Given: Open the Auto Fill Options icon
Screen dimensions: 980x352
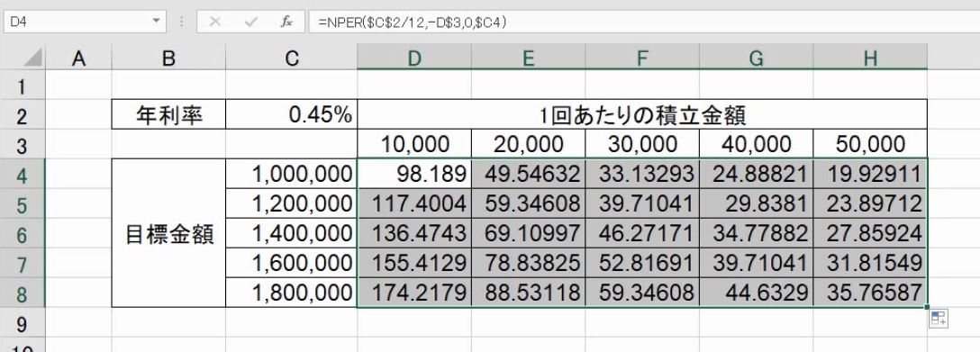Looking at the screenshot, I should click(x=939, y=319).
